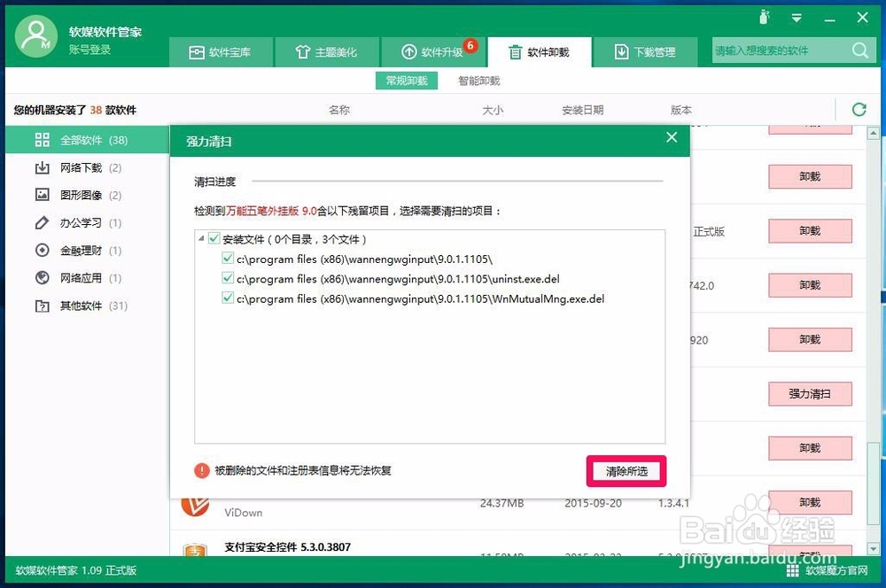
Task: Click 卸载 button in the 正式版 row
Action: (810, 231)
